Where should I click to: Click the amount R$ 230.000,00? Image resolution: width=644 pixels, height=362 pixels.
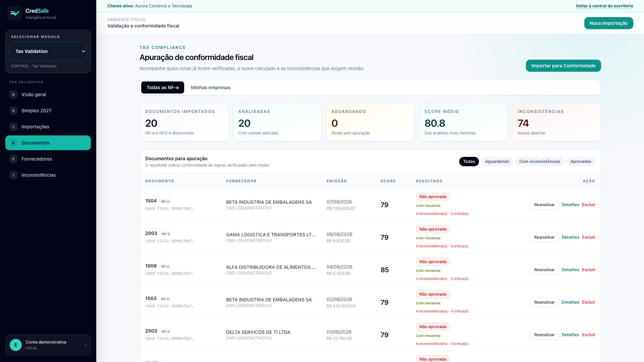pyautogui.click(x=341, y=306)
